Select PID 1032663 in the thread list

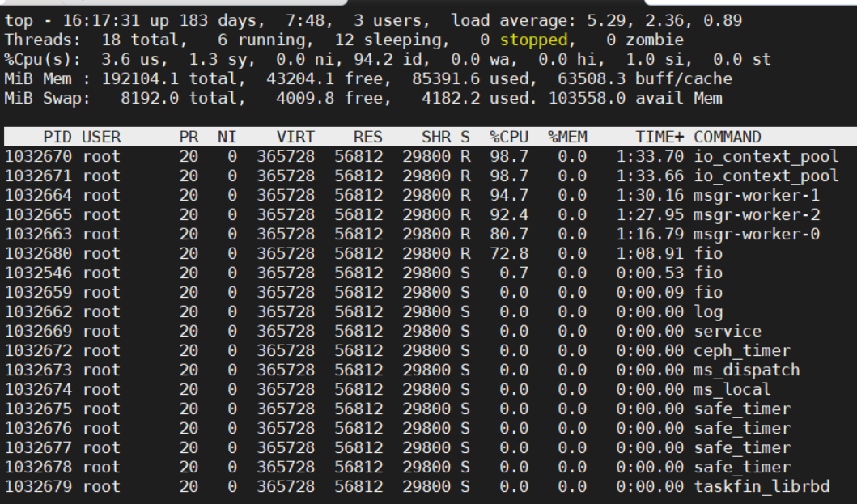(x=38, y=234)
